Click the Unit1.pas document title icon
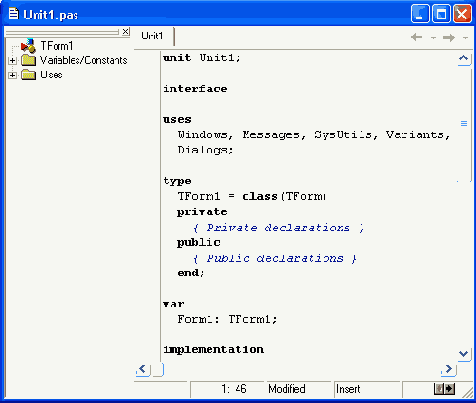Viewport: 476px width, 403px height. click(x=13, y=14)
